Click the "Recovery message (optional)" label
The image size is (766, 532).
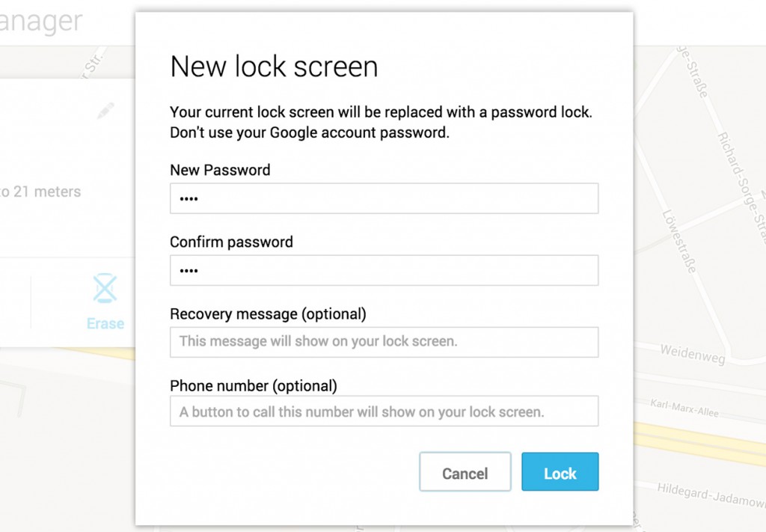pyautogui.click(x=268, y=314)
